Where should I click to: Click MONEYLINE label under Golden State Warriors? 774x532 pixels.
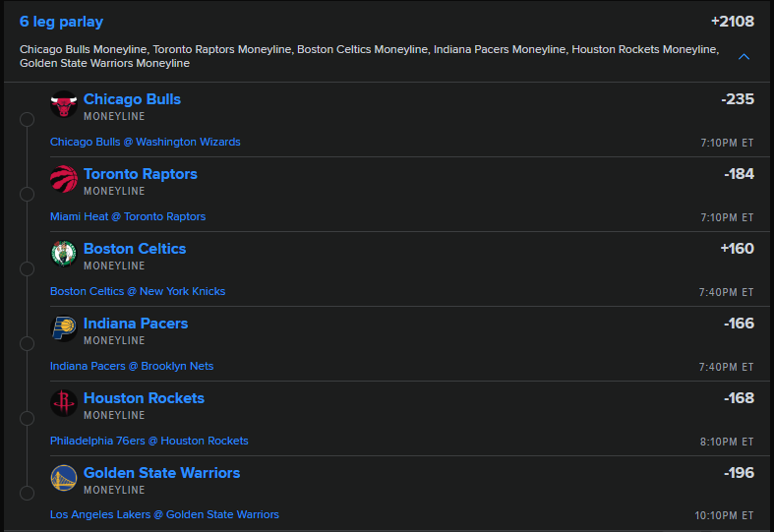point(114,490)
